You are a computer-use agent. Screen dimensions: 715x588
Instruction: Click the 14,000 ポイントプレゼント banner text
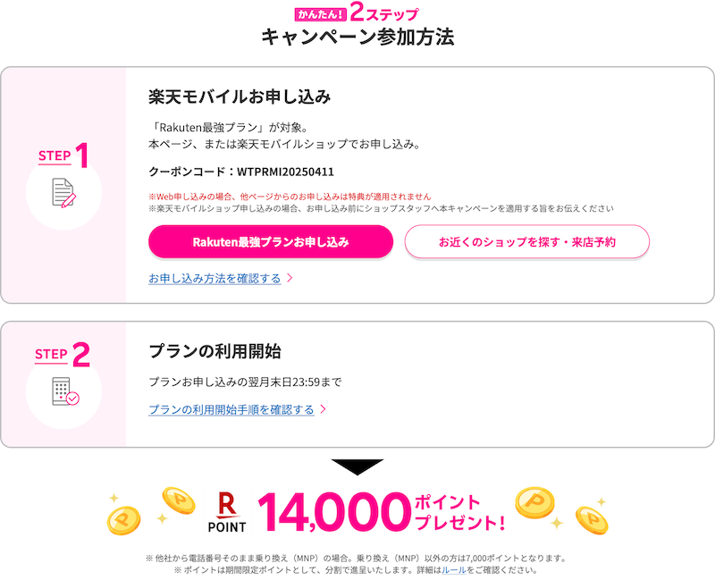tap(382, 512)
